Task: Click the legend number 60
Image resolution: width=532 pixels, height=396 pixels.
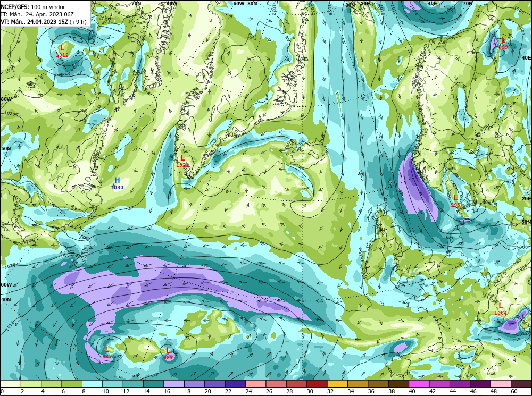Action: pos(514,392)
